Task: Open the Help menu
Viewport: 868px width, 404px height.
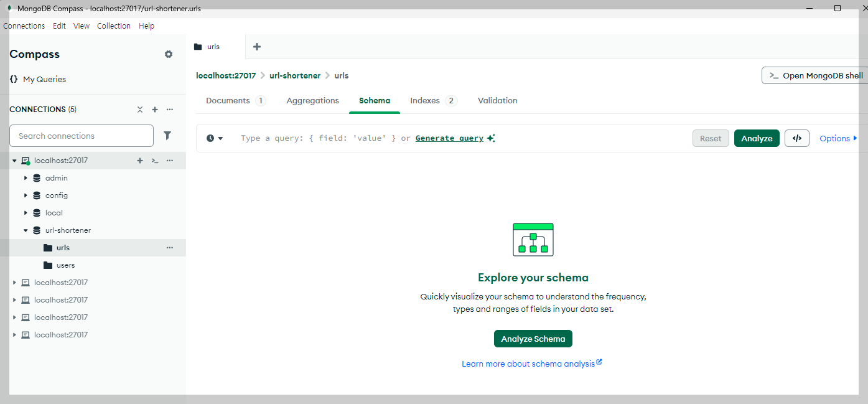Action: (x=147, y=26)
